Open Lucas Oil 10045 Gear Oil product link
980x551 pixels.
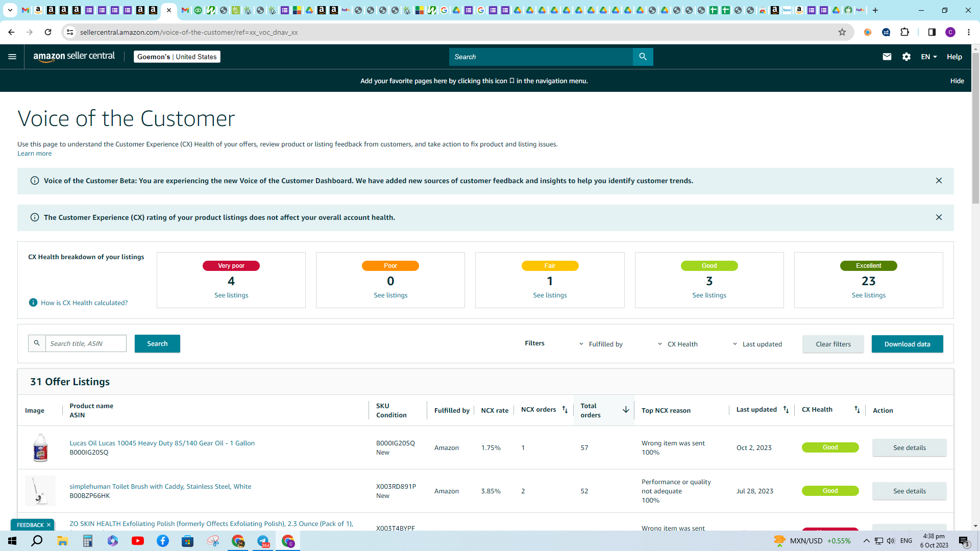162,443
